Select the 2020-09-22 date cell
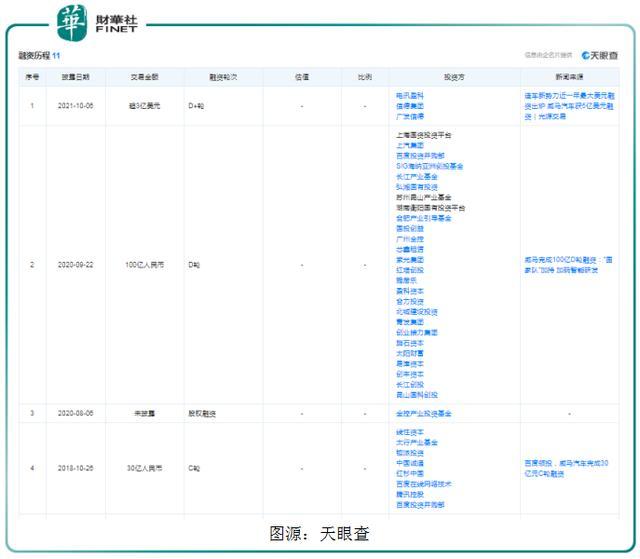Viewport: 640px width, 559px height. 76,265
